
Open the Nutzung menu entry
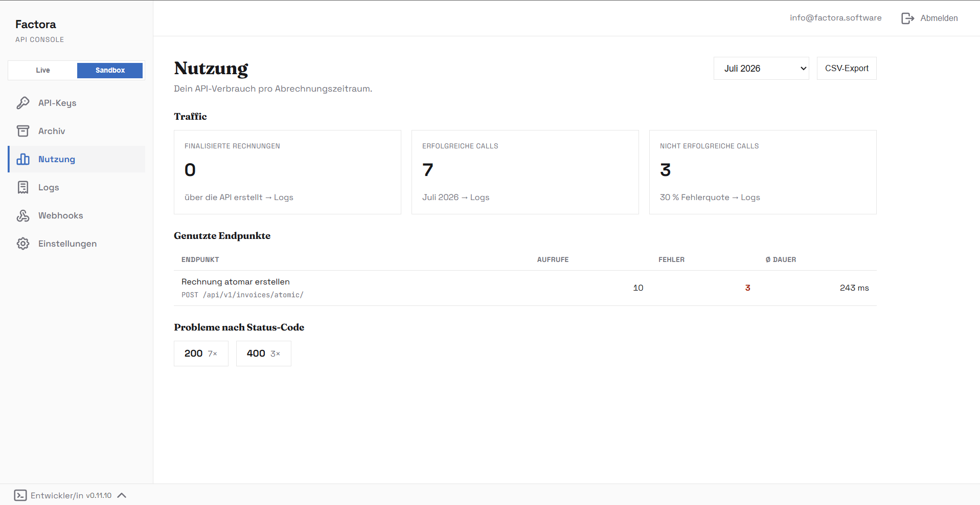click(x=77, y=159)
